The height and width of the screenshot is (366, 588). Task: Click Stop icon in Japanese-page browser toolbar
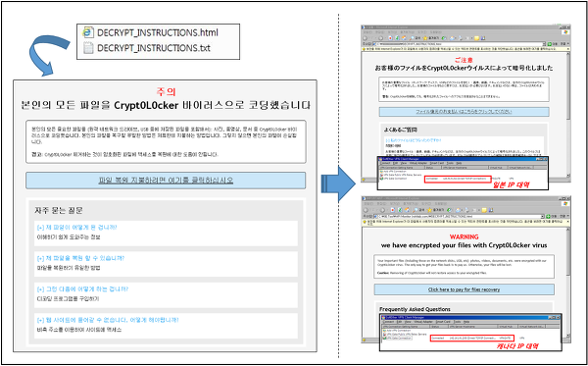pos(390,38)
